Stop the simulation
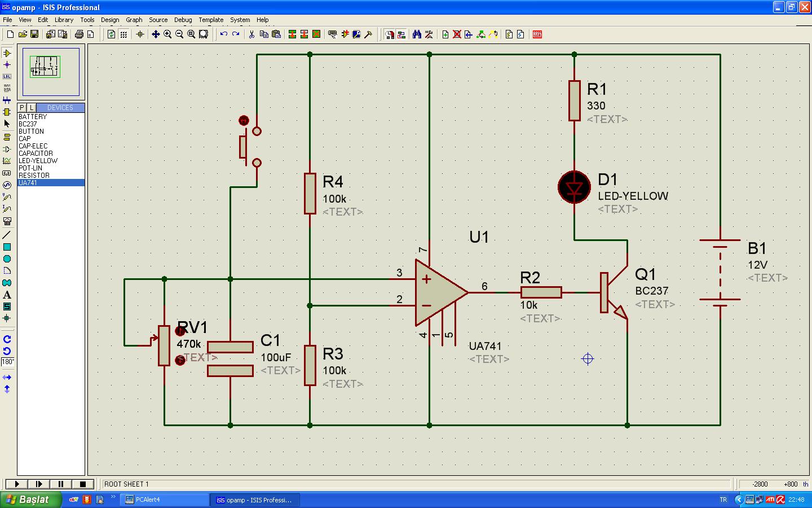The image size is (812, 508). pyautogui.click(x=83, y=484)
